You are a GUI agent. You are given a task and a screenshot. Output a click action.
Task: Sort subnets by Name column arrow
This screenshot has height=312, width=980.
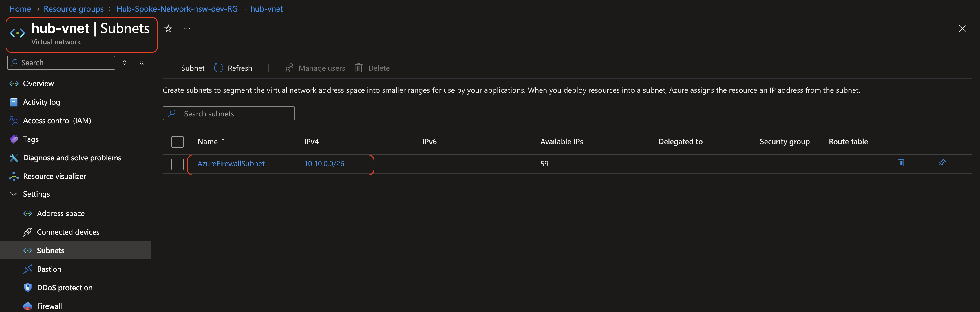click(x=222, y=141)
